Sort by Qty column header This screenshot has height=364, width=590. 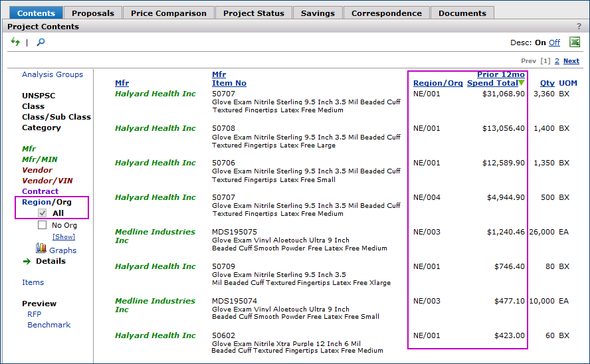click(547, 83)
